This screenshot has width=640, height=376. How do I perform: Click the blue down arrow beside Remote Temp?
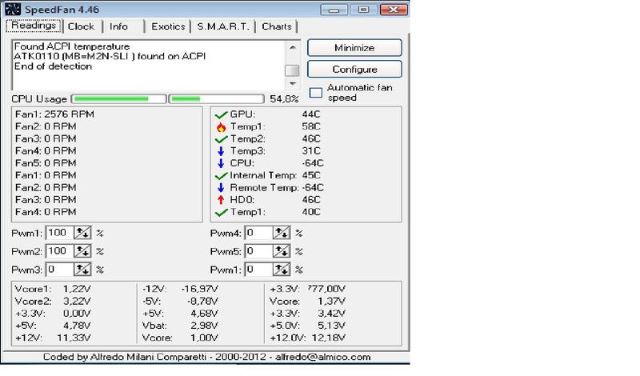221,188
